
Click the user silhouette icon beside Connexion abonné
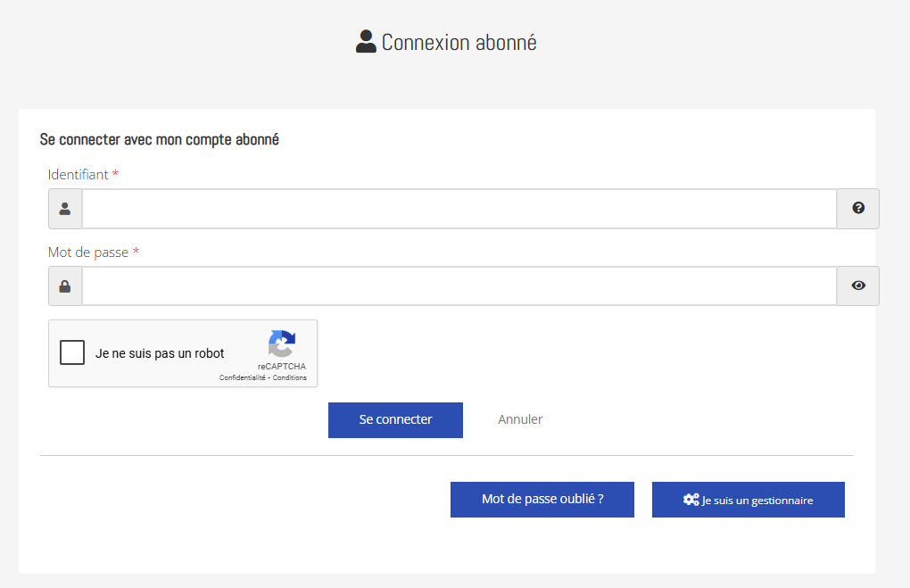pyautogui.click(x=366, y=42)
